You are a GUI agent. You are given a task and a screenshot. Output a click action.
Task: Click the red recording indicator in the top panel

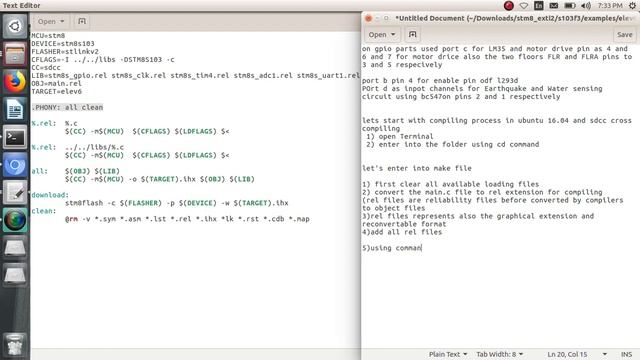pos(509,6)
